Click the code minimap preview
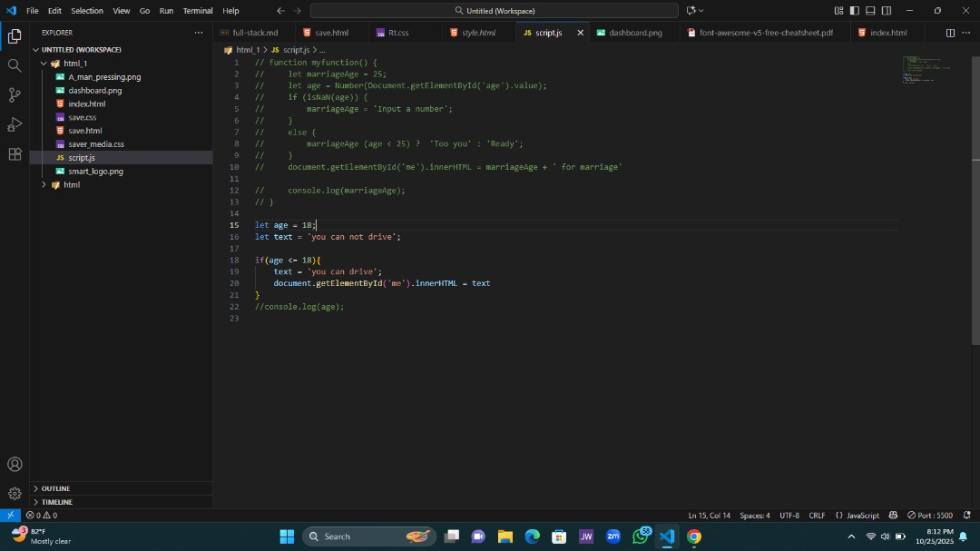This screenshot has width=980, height=551. coord(926,69)
